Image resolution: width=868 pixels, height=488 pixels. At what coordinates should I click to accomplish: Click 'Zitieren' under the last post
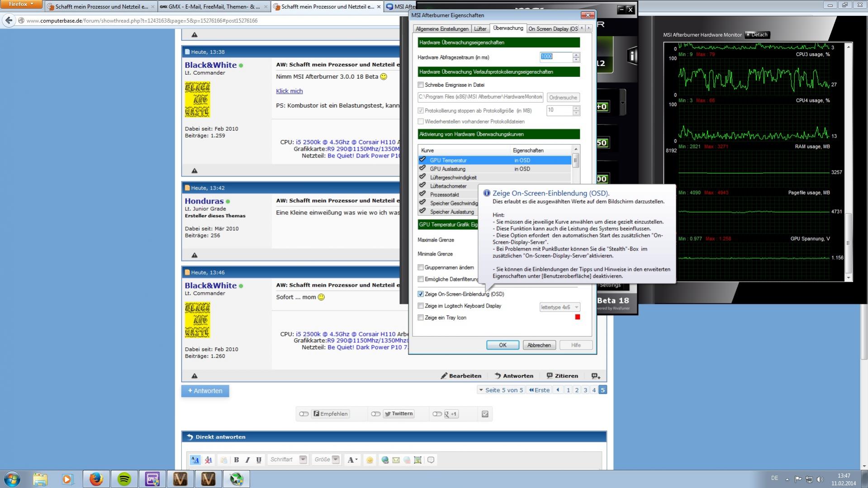coord(562,376)
